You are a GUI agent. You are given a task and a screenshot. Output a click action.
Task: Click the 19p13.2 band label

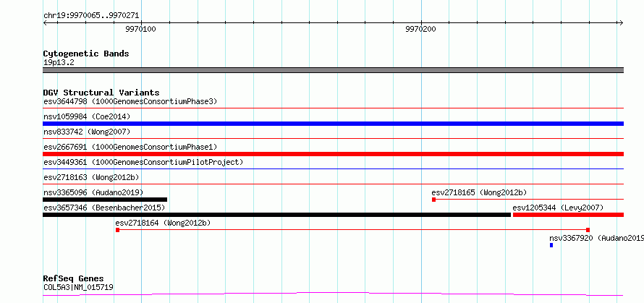coord(59,63)
